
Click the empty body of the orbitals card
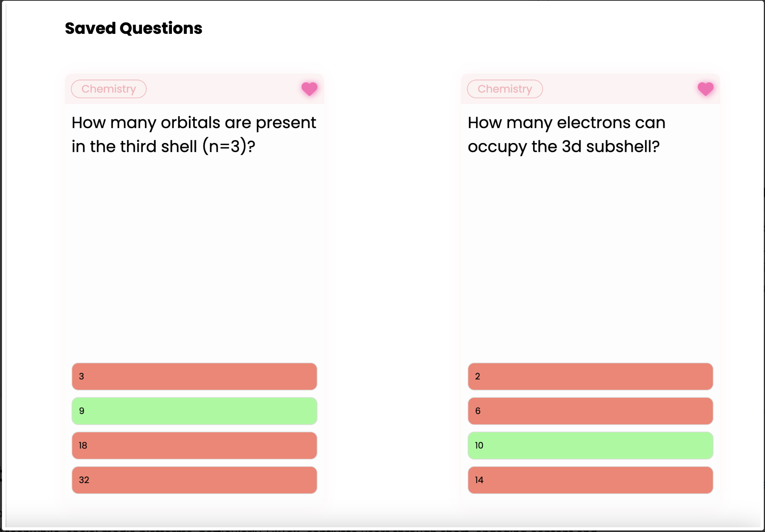click(x=194, y=256)
